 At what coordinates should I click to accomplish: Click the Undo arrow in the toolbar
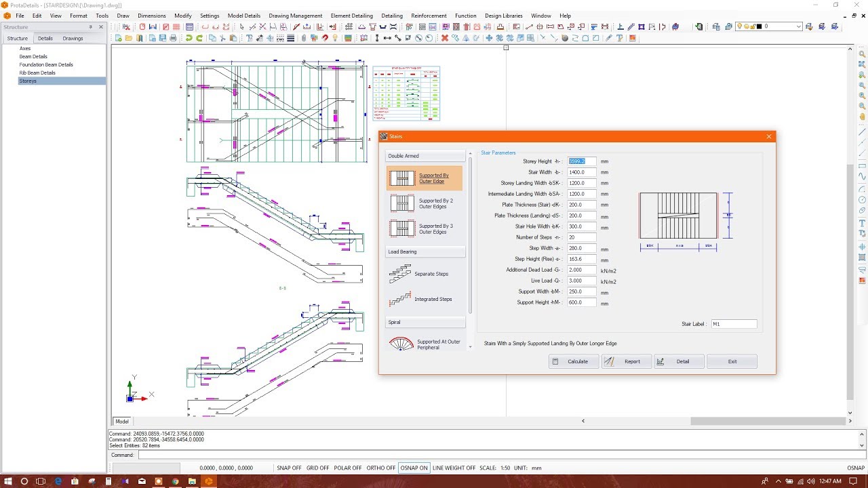pos(189,39)
